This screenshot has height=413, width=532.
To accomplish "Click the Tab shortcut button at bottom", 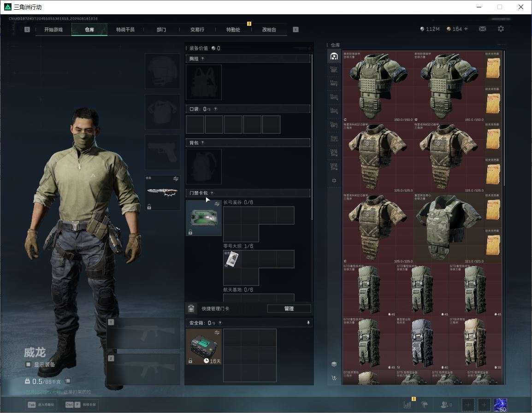I will click(x=41, y=405).
